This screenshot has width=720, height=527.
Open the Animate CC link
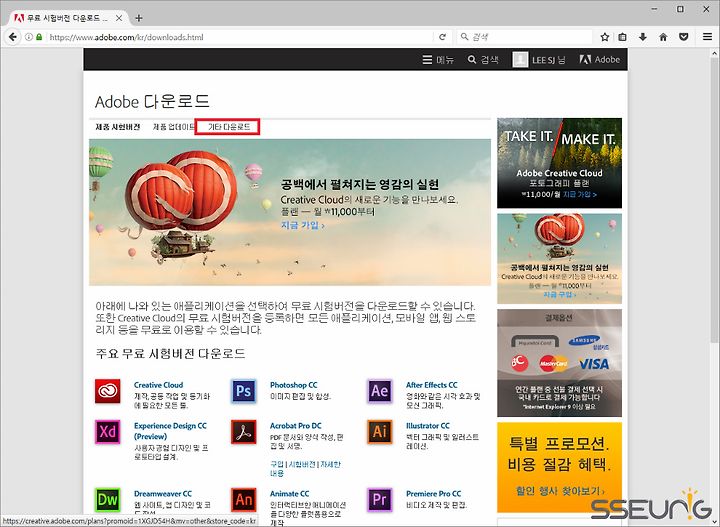click(x=289, y=493)
